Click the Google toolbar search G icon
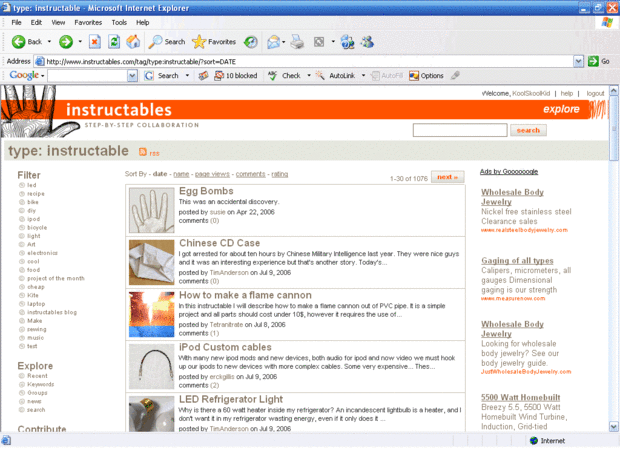 pyautogui.click(x=149, y=76)
